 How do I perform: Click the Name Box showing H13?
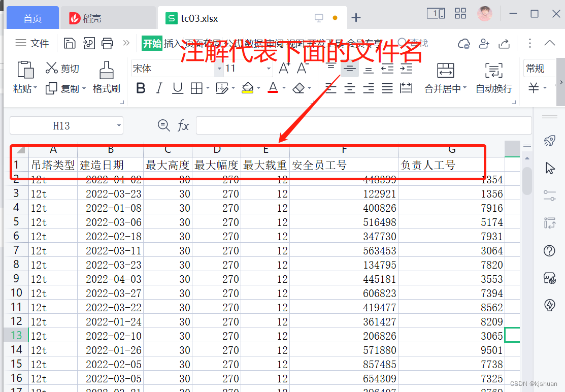[x=62, y=125]
